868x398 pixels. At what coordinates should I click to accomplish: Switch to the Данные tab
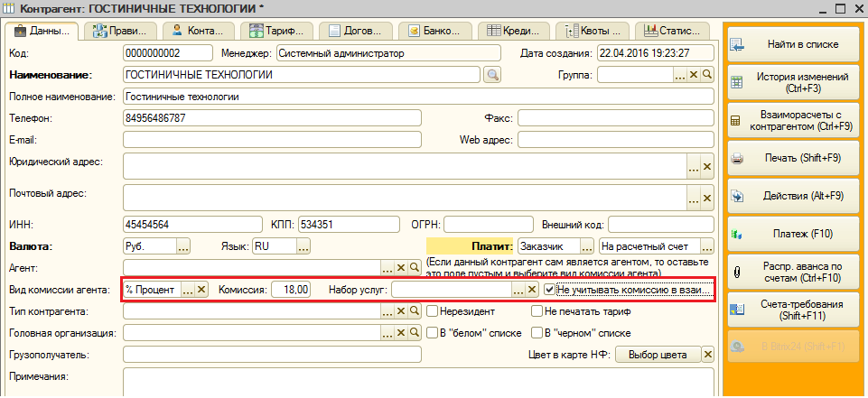coord(42,31)
